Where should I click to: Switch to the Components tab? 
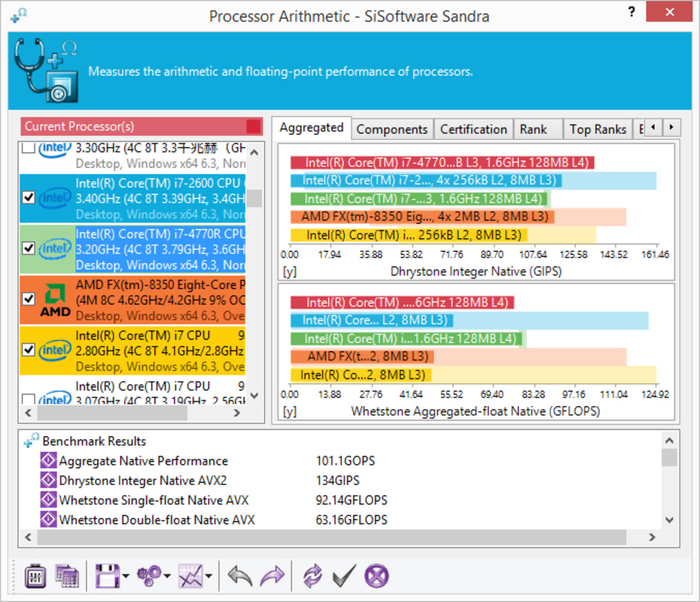click(x=392, y=129)
